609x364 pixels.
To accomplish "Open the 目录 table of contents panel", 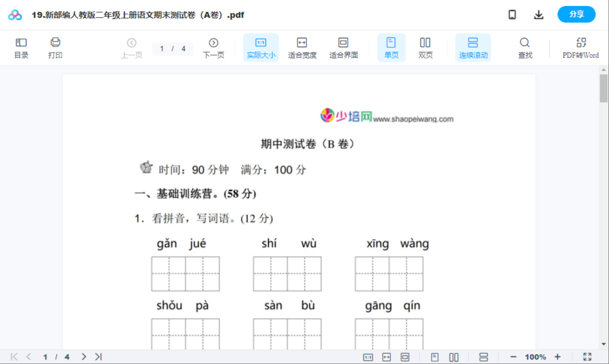I will coord(21,47).
